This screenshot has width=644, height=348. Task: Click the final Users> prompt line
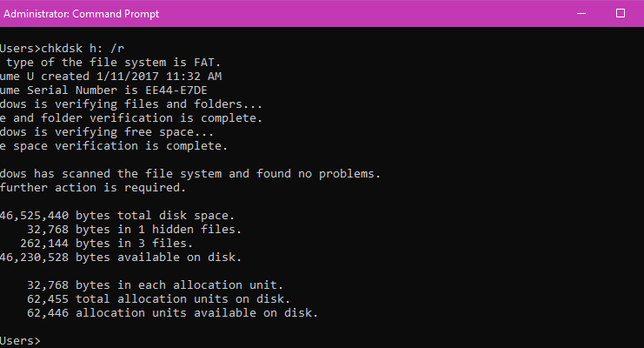pos(20,341)
